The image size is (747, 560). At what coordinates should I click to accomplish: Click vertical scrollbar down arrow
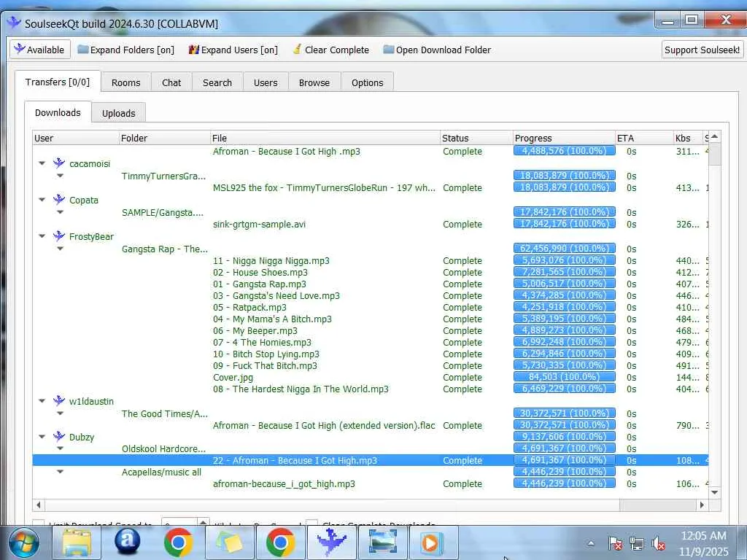(x=715, y=492)
